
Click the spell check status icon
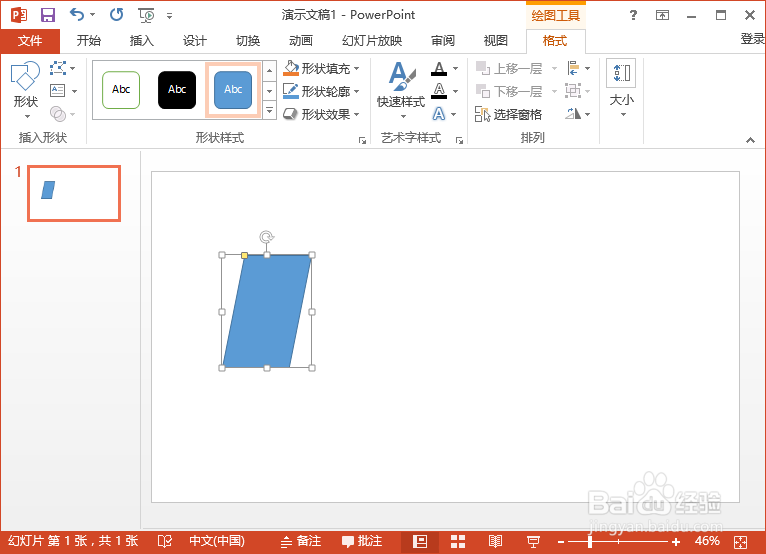165,541
